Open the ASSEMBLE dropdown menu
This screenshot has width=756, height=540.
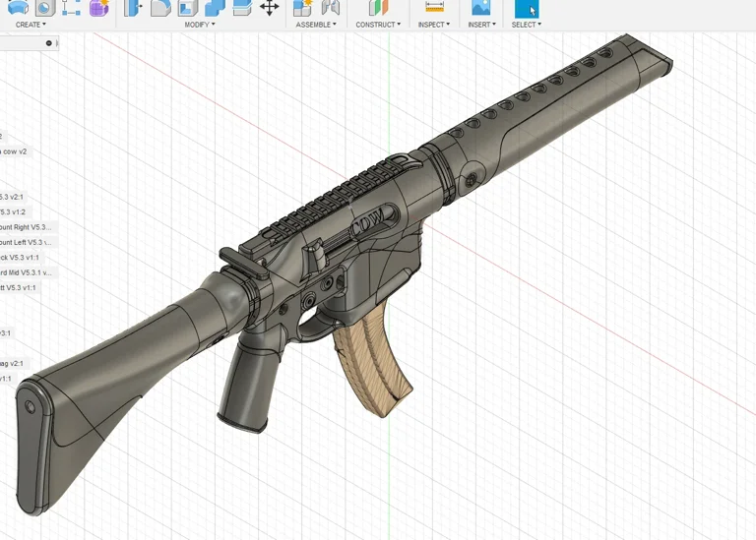tap(316, 25)
